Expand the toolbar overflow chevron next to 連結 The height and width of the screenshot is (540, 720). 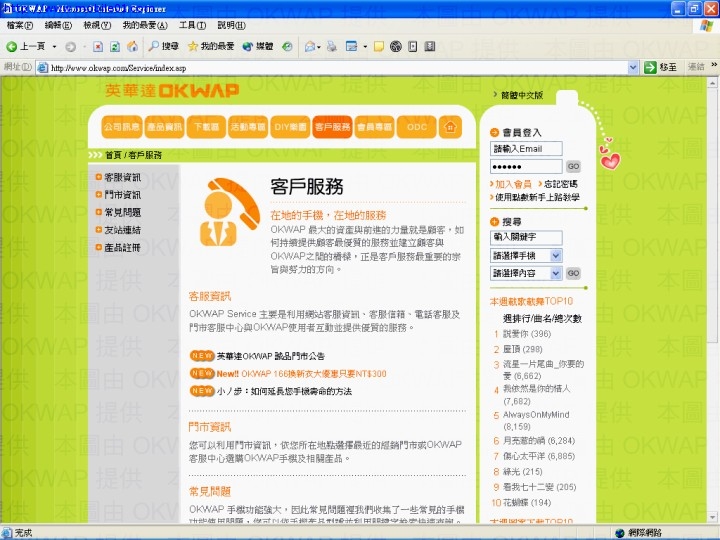click(714, 65)
